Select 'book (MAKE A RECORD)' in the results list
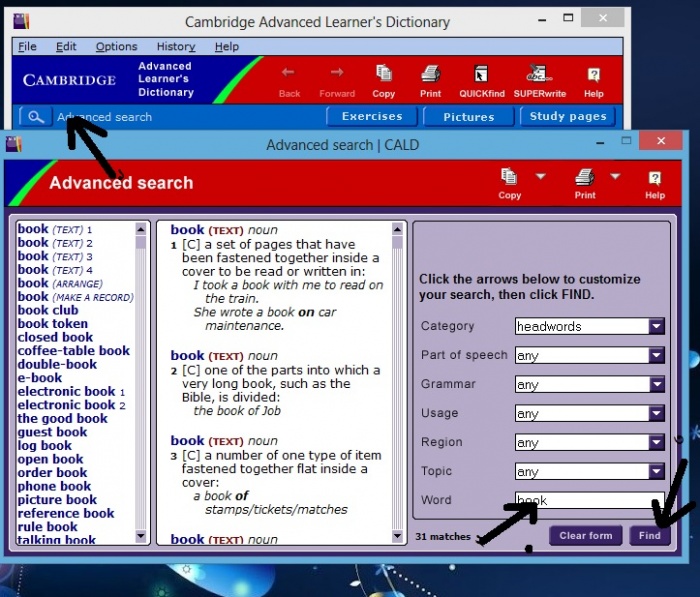 click(x=75, y=297)
